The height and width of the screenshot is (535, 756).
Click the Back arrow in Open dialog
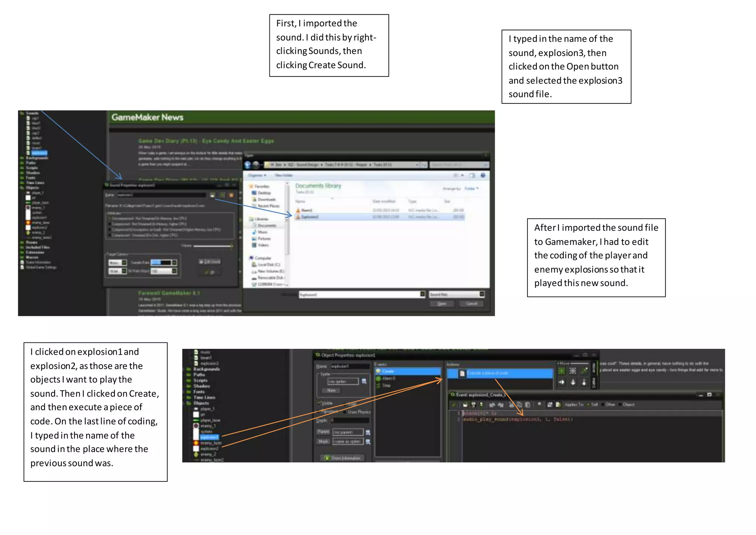click(x=248, y=165)
